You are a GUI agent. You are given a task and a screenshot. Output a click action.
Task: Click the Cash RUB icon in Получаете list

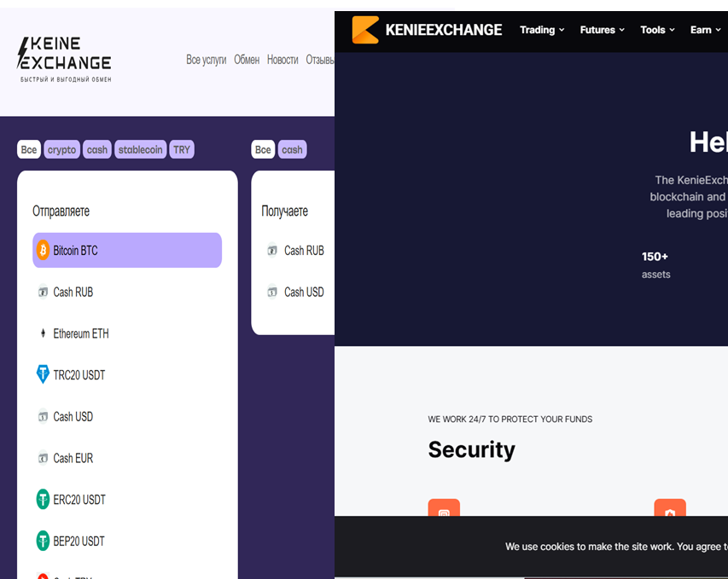[272, 250]
